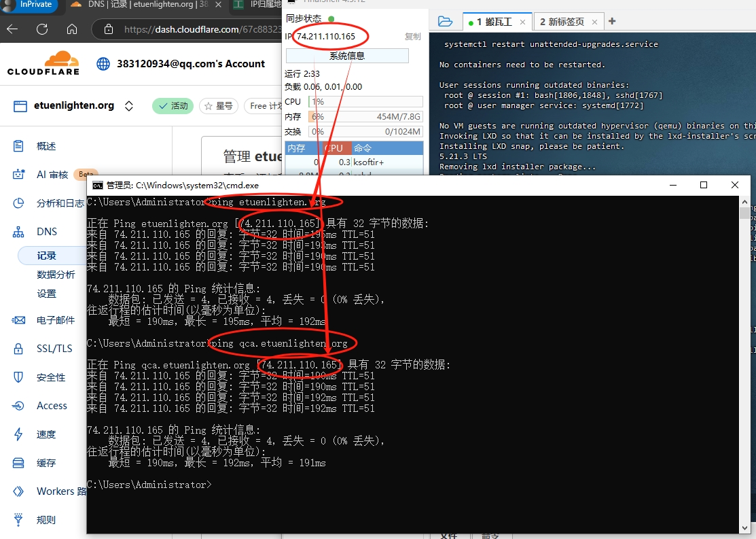Open the 安全性 shield icon

pos(18,377)
